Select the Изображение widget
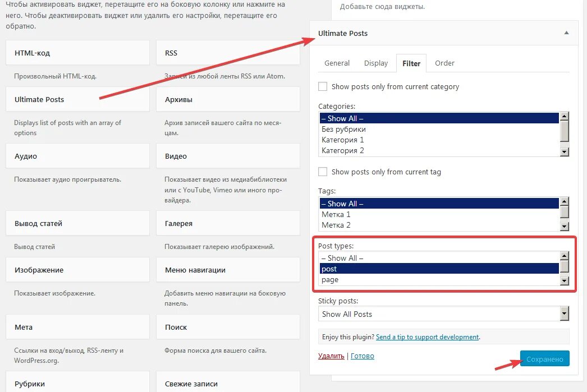The height and width of the screenshot is (392, 587). [x=77, y=270]
